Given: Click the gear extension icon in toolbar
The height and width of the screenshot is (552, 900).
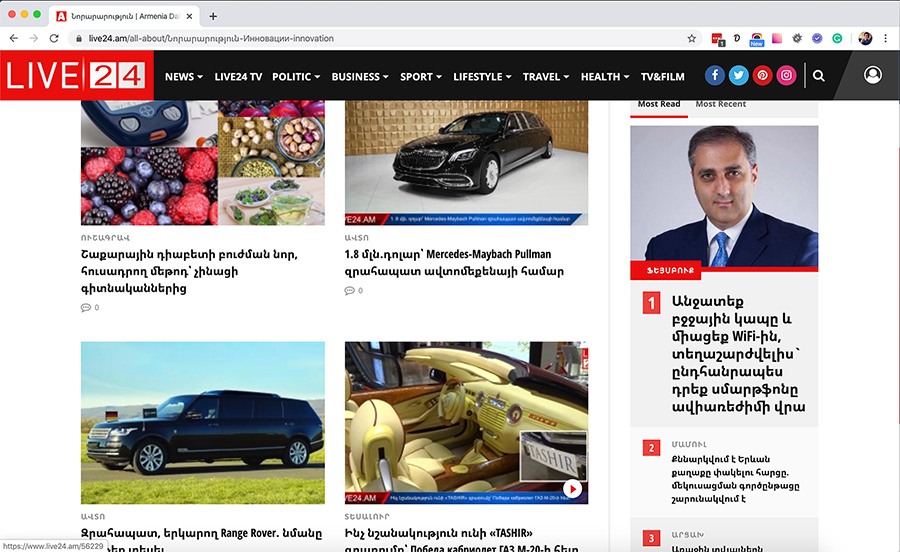Looking at the screenshot, I should (797, 38).
